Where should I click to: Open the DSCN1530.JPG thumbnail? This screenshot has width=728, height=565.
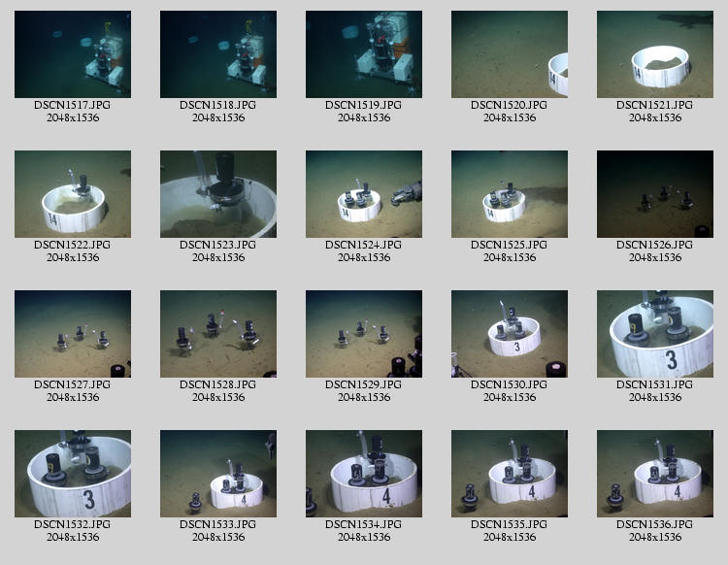(510, 334)
